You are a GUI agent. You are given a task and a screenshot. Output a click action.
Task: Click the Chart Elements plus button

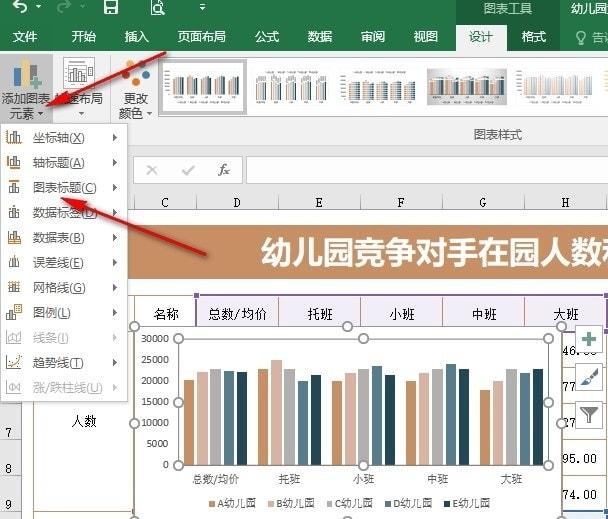(589, 339)
